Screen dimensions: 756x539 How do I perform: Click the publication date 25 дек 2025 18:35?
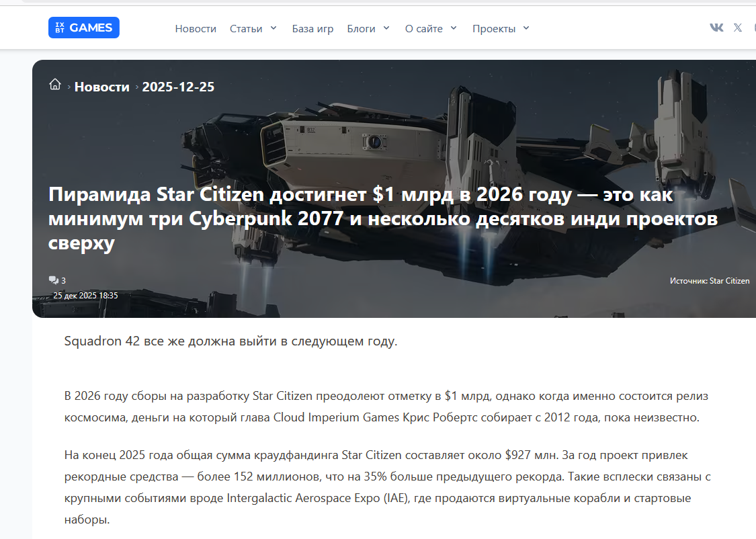(x=85, y=296)
